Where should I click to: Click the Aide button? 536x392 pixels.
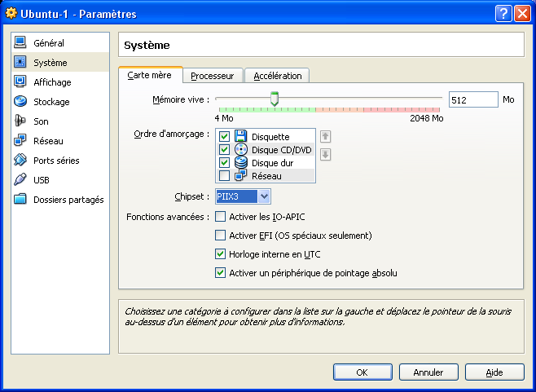(x=494, y=372)
